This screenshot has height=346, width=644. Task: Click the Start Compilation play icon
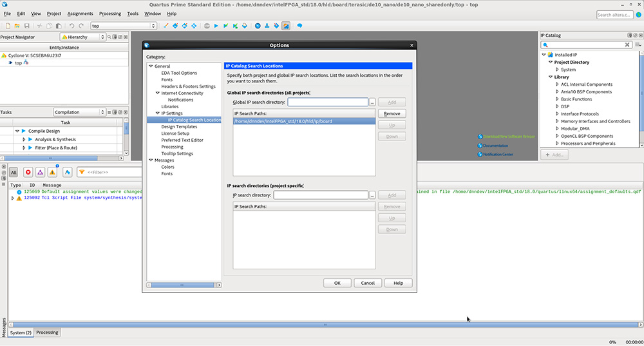[x=216, y=26]
